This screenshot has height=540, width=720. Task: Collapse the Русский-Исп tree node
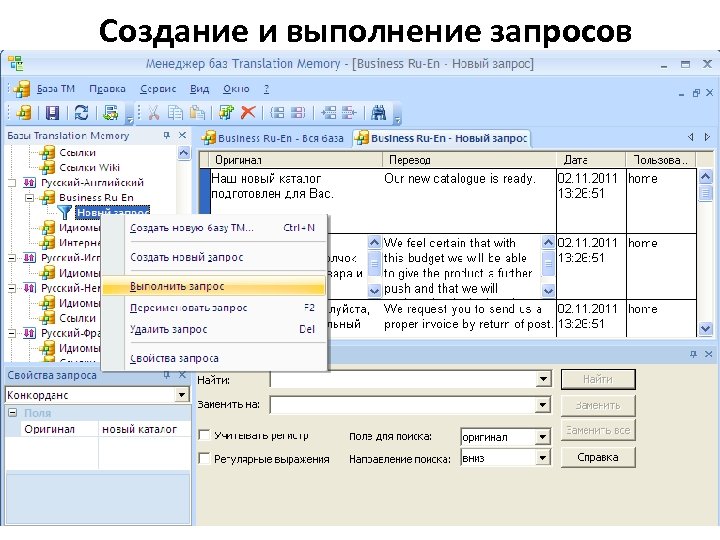[12, 258]
